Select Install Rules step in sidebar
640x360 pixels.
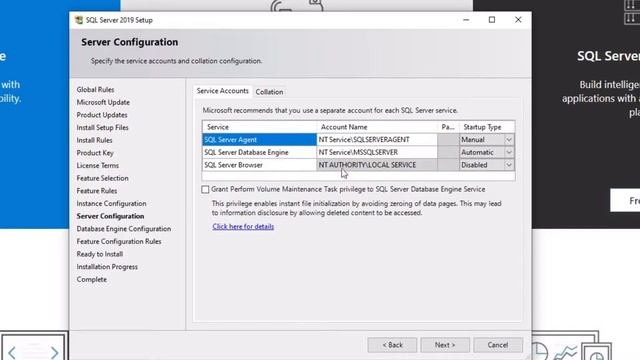94,140
